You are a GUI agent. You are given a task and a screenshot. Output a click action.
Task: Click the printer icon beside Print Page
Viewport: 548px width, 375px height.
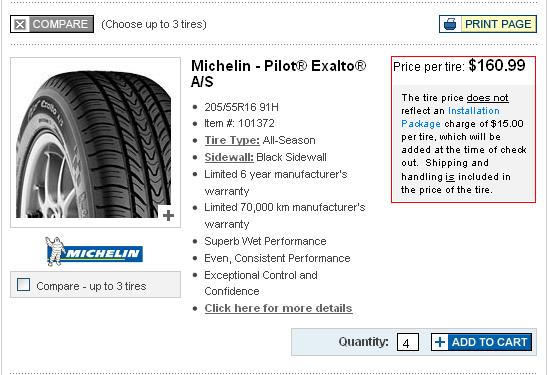450,24
